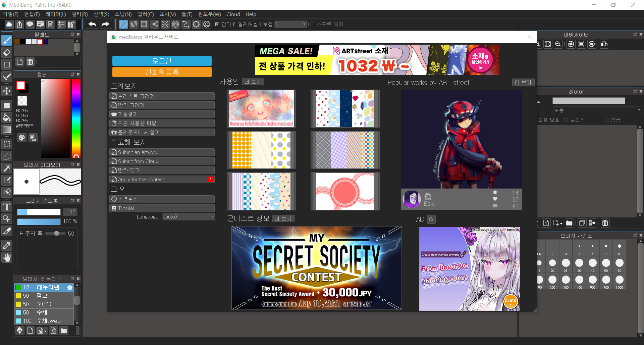644x345 pixels.
Task: Select the Magic Wand tool
Action: point(7,168)
